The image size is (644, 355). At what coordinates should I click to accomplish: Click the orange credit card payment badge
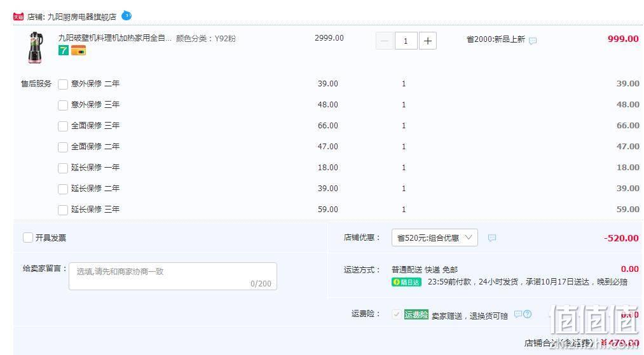click(x=78, y=50)
